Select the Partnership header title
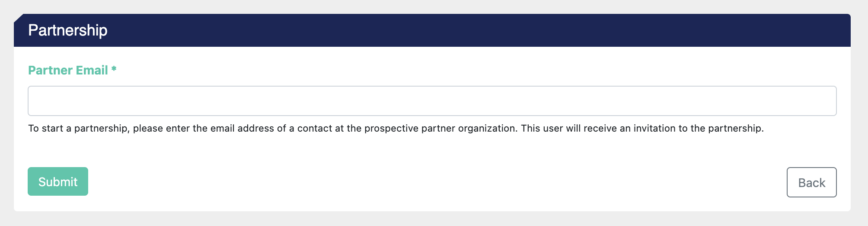 coord(68,30)
